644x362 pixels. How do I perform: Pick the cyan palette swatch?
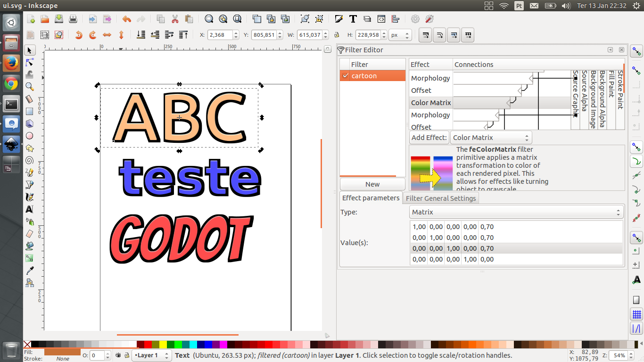click(194, 345)
